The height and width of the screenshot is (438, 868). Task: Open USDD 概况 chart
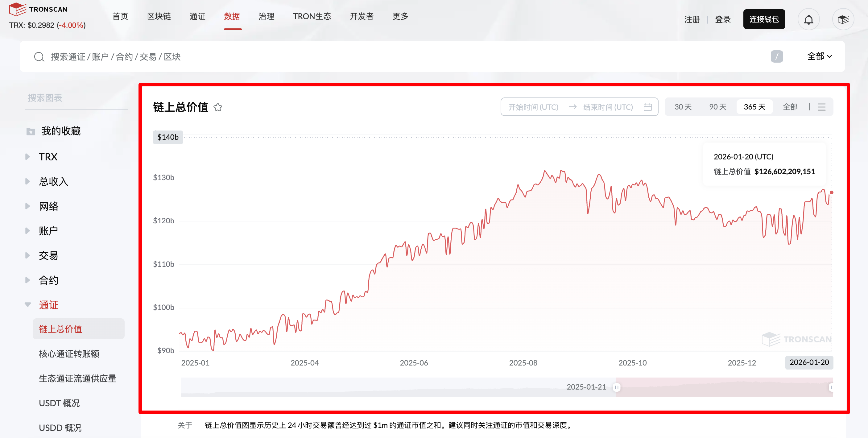60,428
